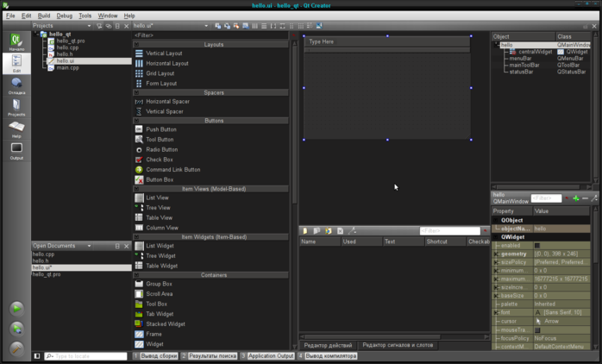Open Application Output pane

(x=267, y=356)
